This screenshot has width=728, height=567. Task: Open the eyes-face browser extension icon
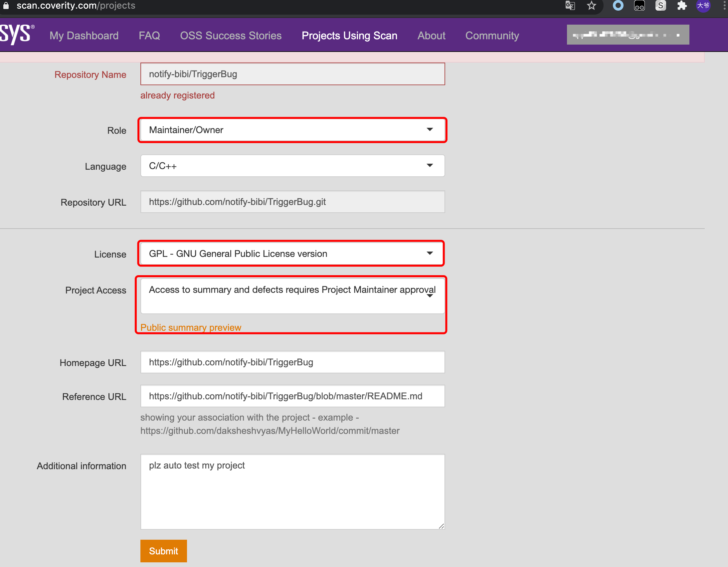pyautogui.click(x=639, y=6)
